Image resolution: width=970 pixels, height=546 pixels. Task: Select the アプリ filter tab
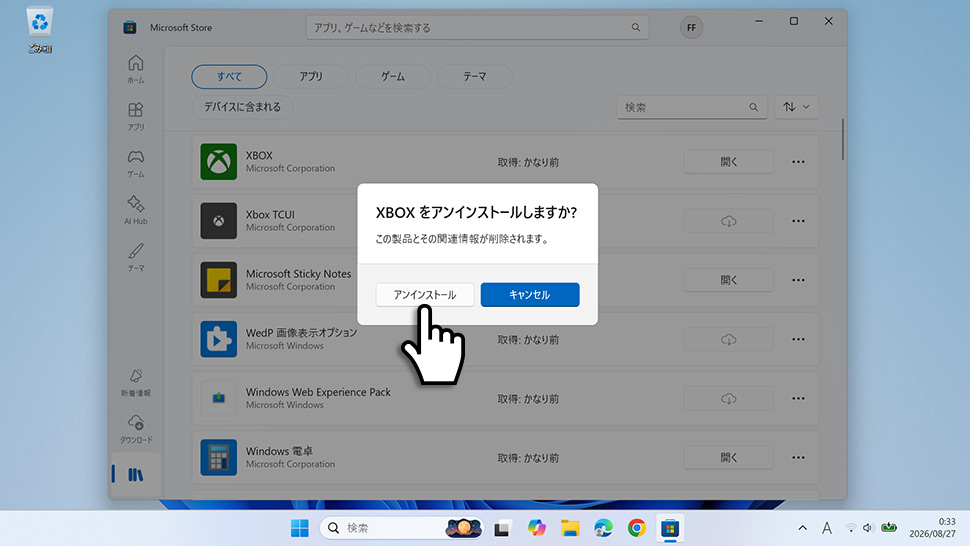[x=311, y=77]
